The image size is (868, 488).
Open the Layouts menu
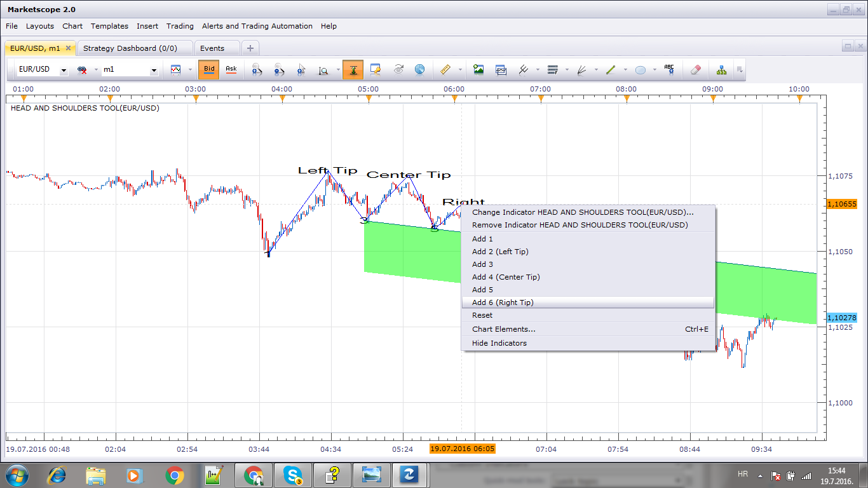tap(40, 26)
